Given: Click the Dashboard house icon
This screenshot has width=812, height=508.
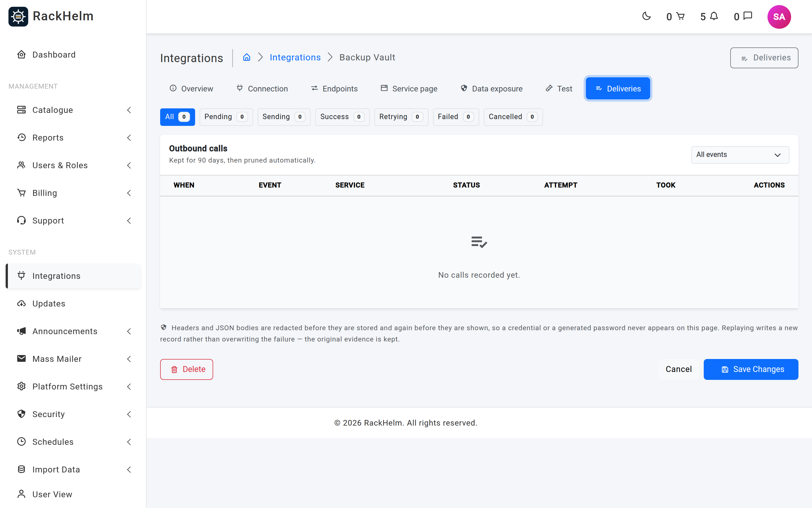Looking at the screenshot, I should click(x=21, y=54).
